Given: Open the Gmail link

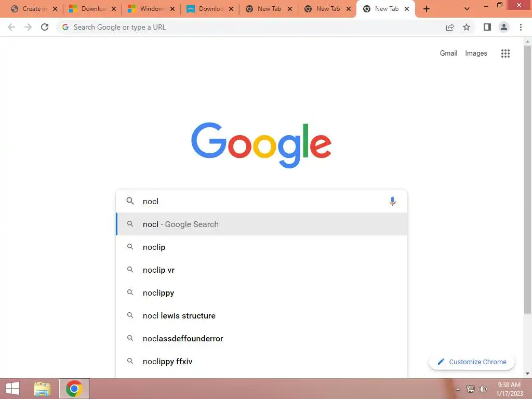Looking at the screenshot, I should pos(448,54).
